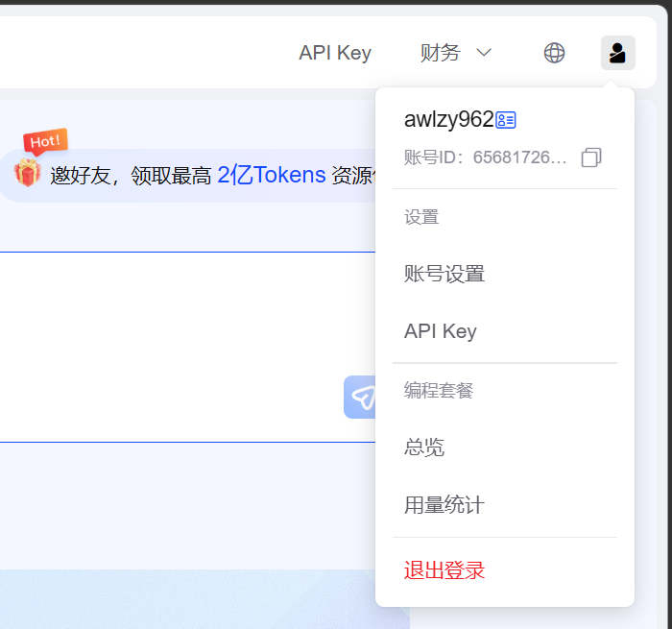This screenshot has height=629, width=672.
Task: Open 用量统计 in the user menu
Action: pyautogui.click(x=444, y=505)
